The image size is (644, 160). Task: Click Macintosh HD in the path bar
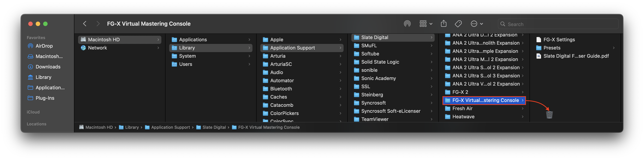[96, 127]
